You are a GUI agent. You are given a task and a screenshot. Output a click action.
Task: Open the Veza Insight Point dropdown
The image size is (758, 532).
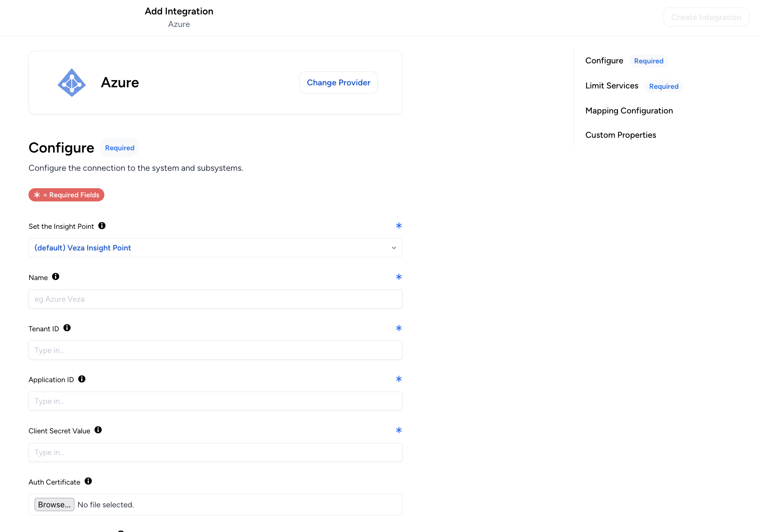pos(215,248)
